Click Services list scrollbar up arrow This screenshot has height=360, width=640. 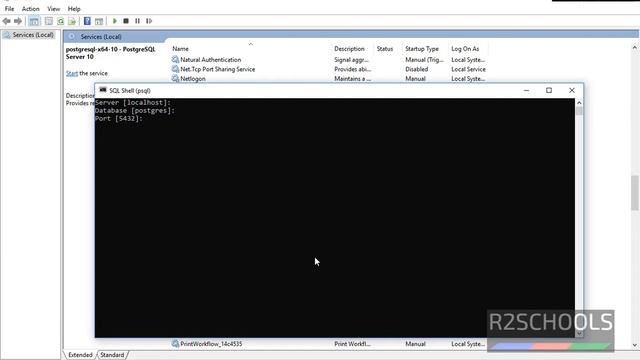[635, 48]
